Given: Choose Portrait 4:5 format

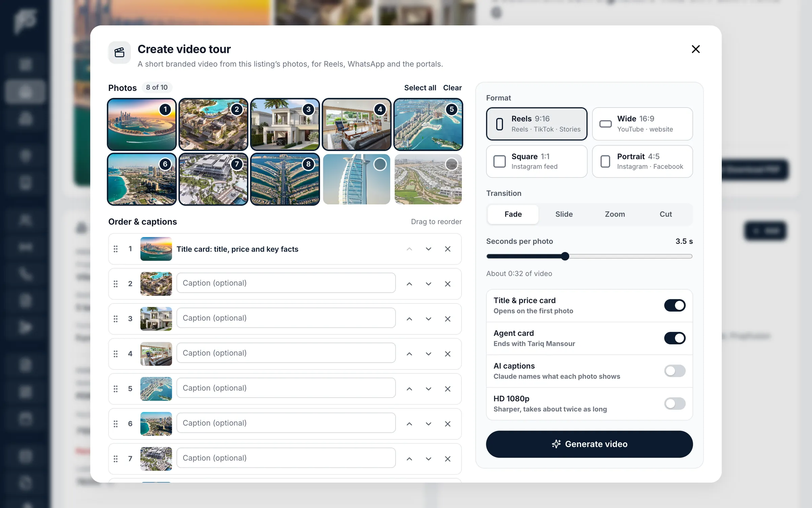Looking at the screenshot, I should [642, 162].
